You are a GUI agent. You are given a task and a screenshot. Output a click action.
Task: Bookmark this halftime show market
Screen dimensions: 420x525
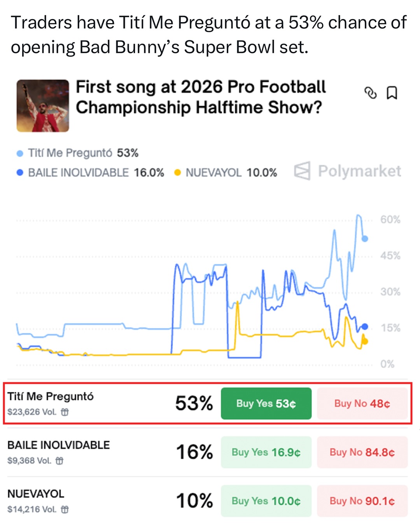pos(392,93)
